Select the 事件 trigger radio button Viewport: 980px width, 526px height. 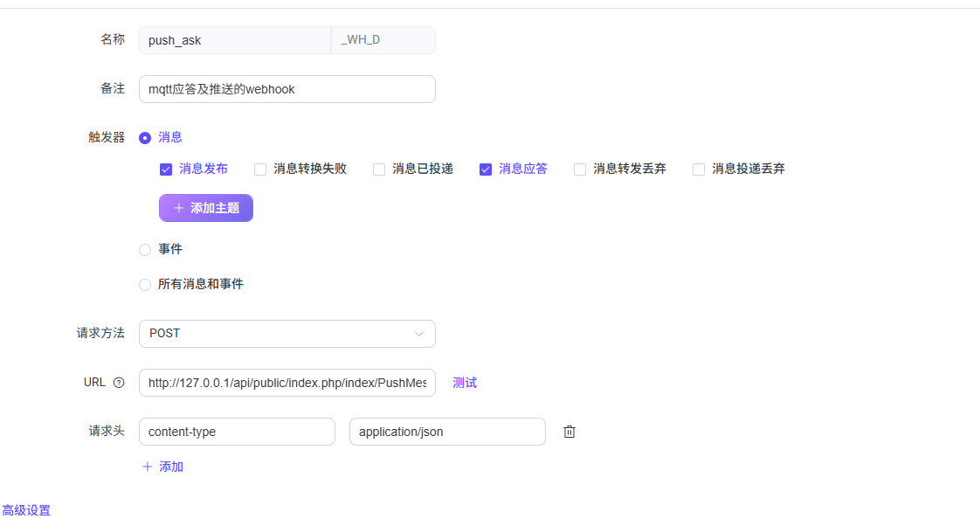click(145, 250)
